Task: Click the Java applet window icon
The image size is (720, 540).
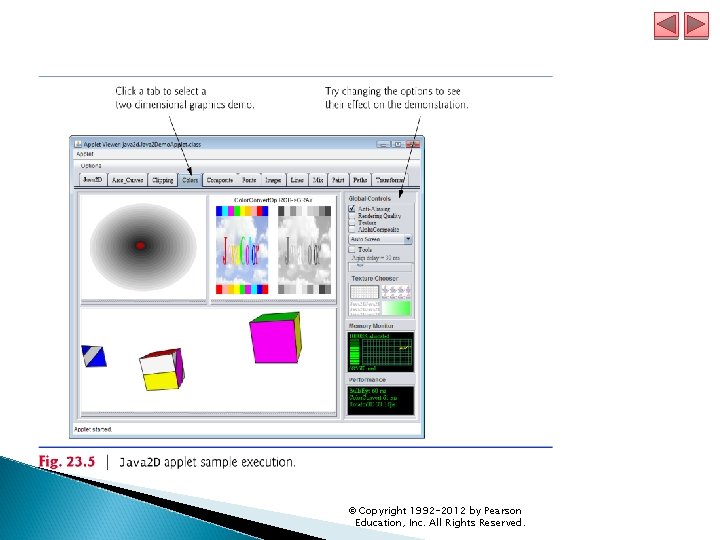Action: click(78, 144)
